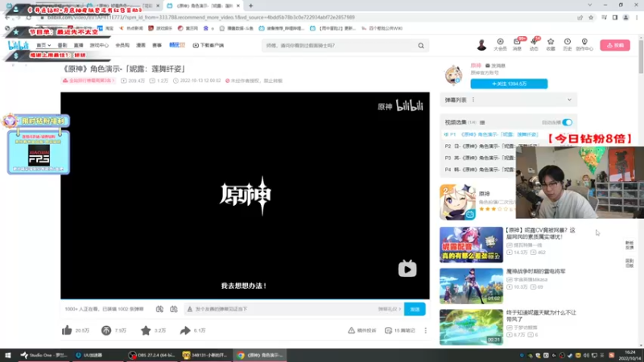Screen dimensions: 644x362
Task: Toggle the 自动连播 autoplay switch
Action: (568, 122)
